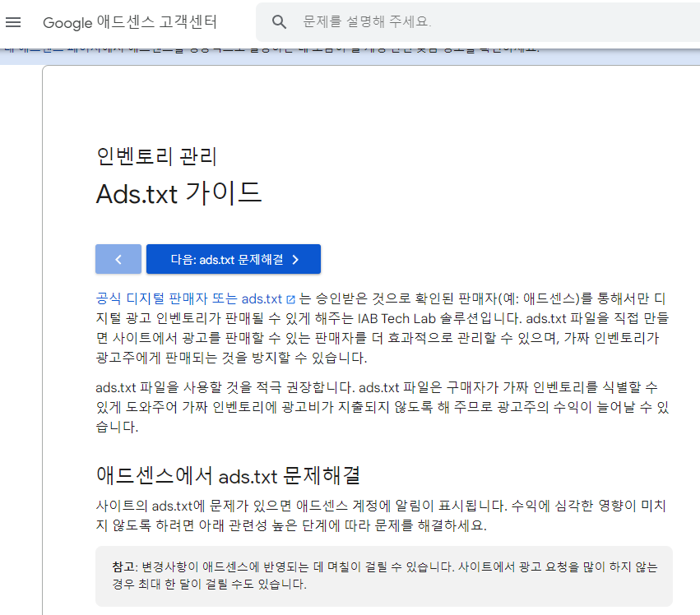
Task: Select the Ads.txt 가이드 page title
Action: click(x=178, y=192)
